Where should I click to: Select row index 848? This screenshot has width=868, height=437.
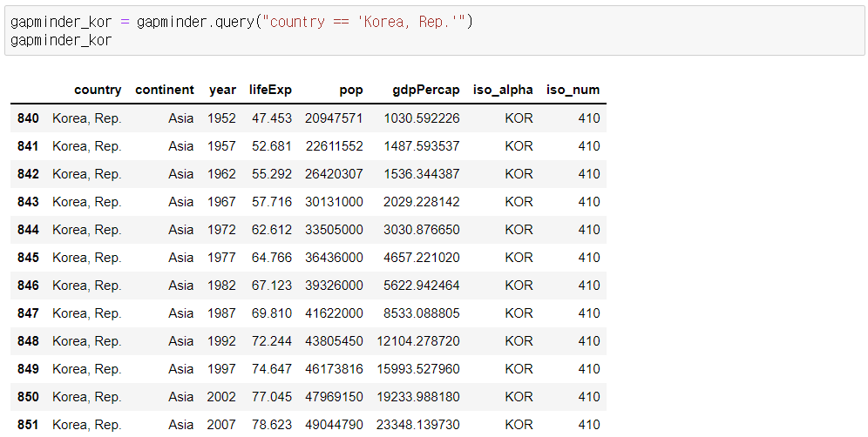pyautogui.click(x=28, y=340)
